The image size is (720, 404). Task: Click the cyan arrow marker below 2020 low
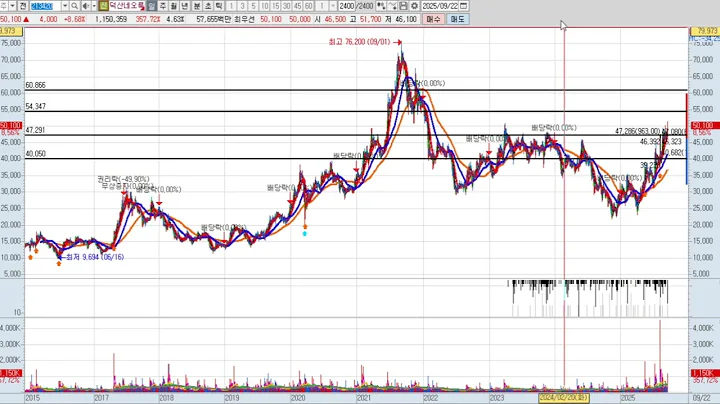(304, 234)
